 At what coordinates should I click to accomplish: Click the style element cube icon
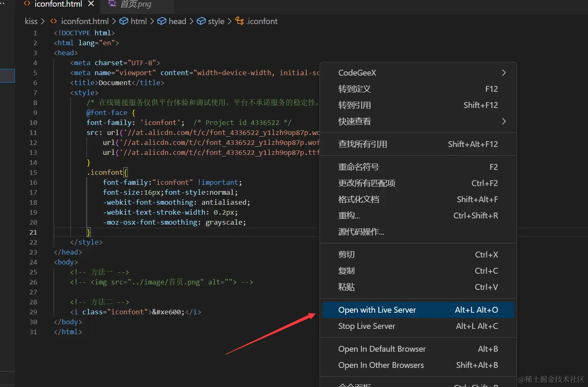coord(201,21)
